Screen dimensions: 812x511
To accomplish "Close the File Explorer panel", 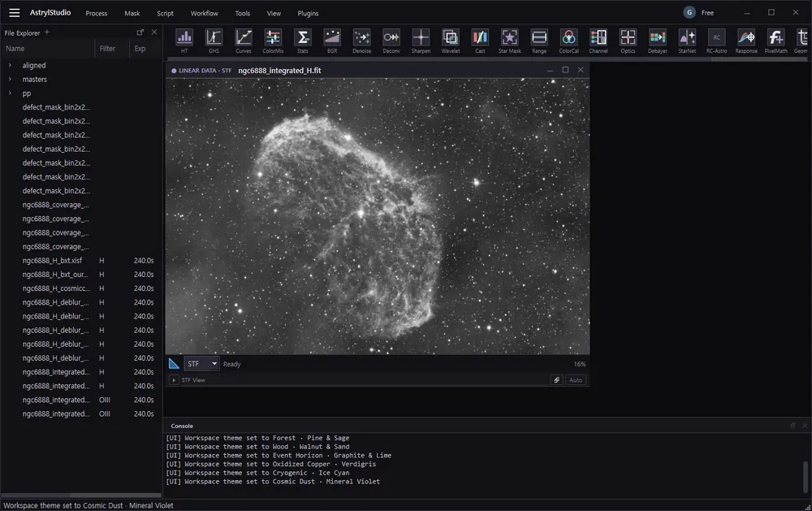I will [x=153, y=32].
